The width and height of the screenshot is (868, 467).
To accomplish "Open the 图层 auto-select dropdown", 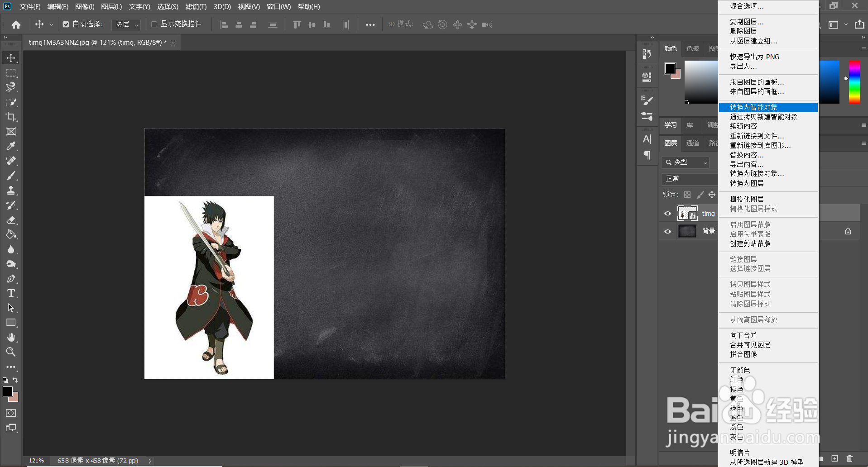I will tap(126, 24).
